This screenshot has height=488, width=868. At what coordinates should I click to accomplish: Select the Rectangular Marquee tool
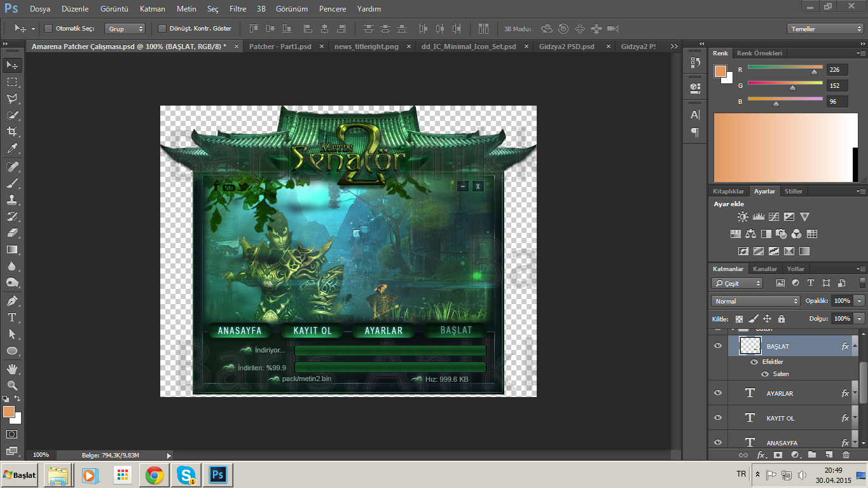pyautogui.click(x=12, y=82)
